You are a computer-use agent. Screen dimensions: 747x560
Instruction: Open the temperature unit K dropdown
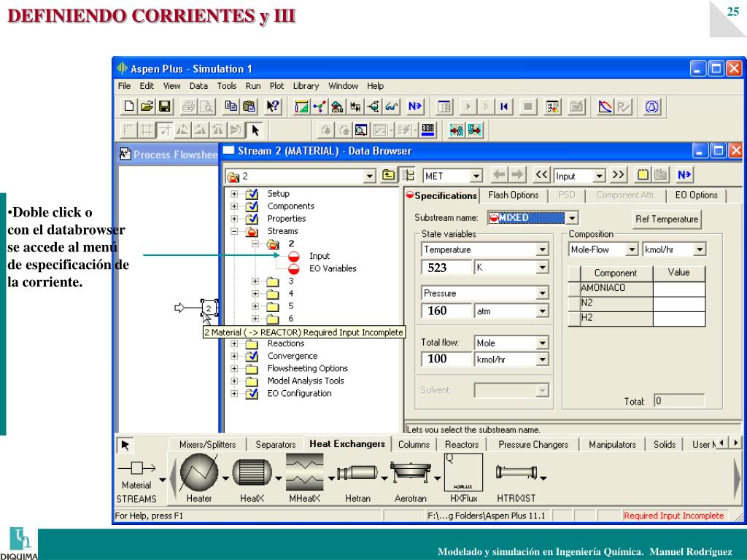click(542, 268)
